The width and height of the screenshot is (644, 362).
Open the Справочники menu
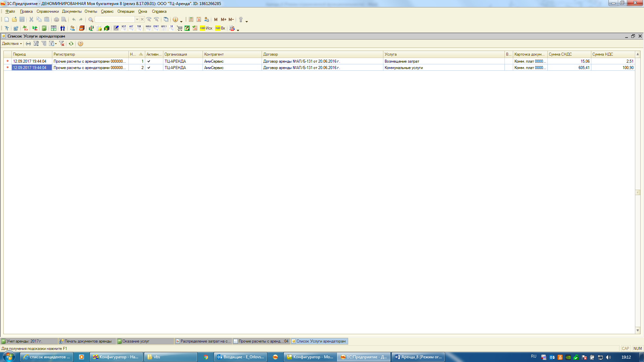47,11
